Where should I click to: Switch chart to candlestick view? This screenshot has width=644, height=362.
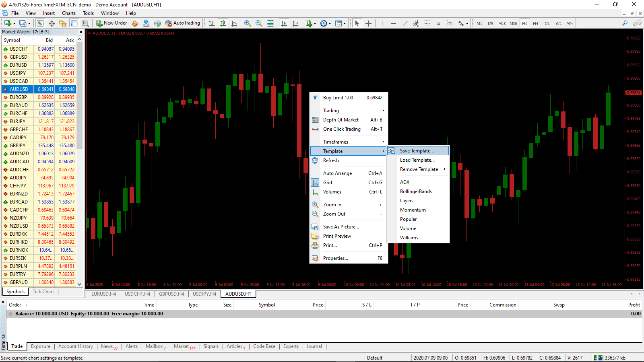coord(223,23)
